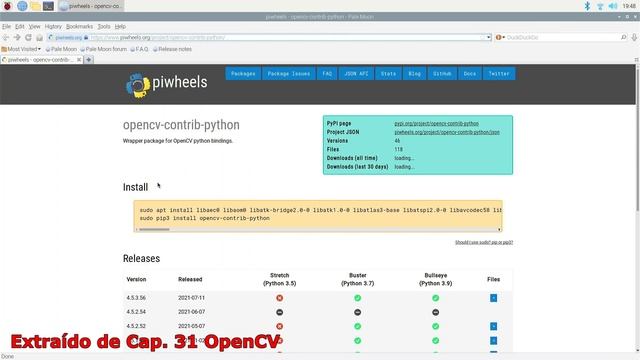Reload the page with the refresh icon
640x360 pixels.
28,38
